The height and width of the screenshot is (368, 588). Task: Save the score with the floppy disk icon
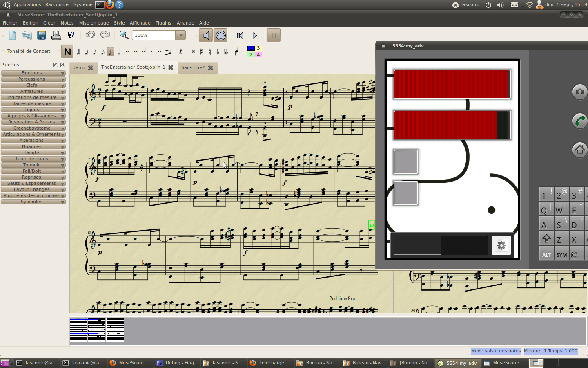[42, 36]
